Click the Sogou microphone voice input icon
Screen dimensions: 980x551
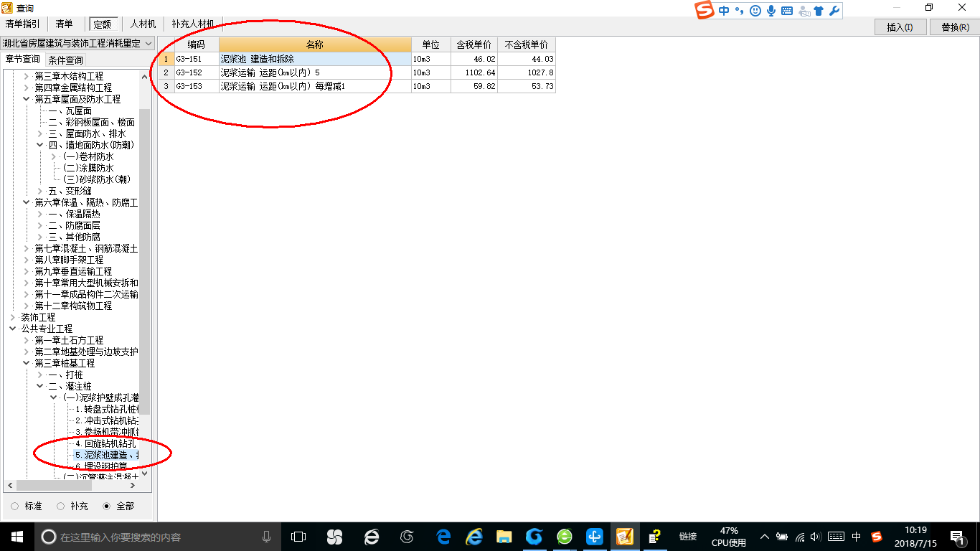(771, 11)
